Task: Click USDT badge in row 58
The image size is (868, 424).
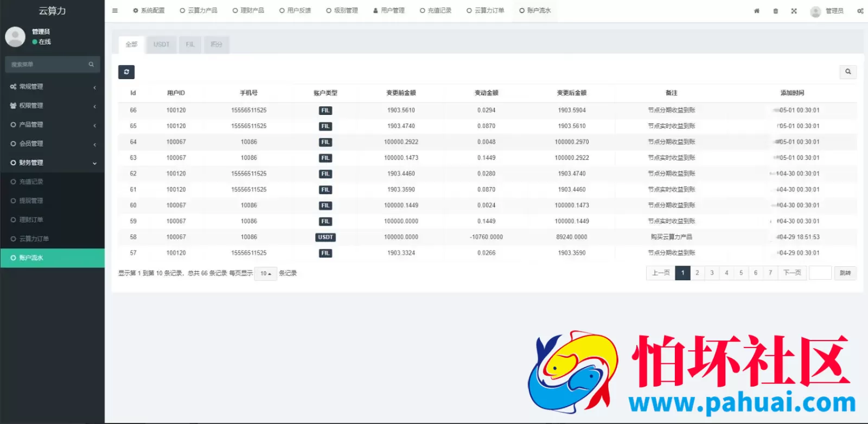Action: 325,237
